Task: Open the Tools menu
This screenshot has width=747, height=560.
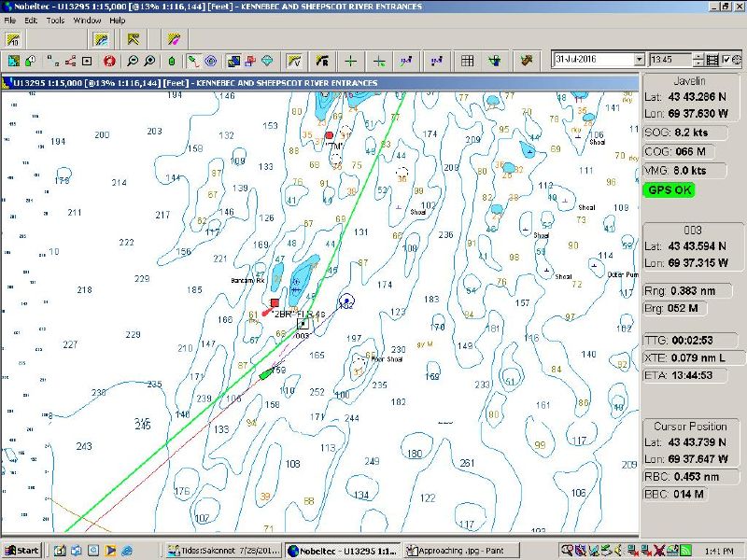Action: point(55,20)
